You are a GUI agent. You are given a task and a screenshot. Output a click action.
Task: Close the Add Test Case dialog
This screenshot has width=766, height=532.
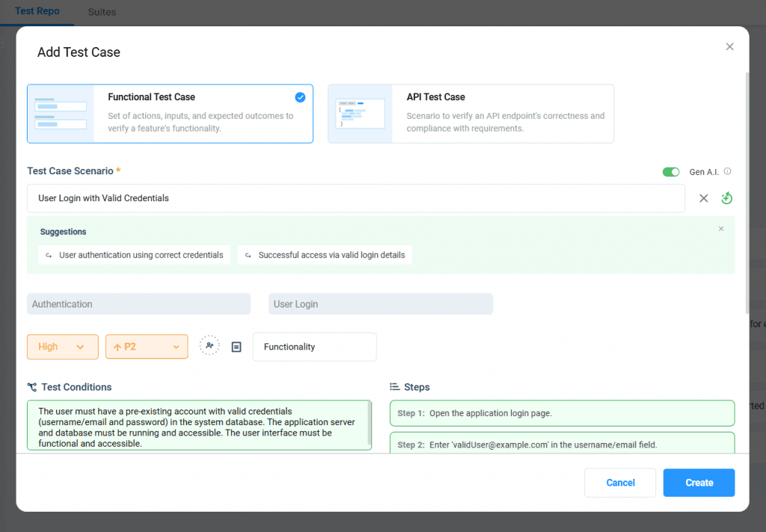click(x=729, y=46)
